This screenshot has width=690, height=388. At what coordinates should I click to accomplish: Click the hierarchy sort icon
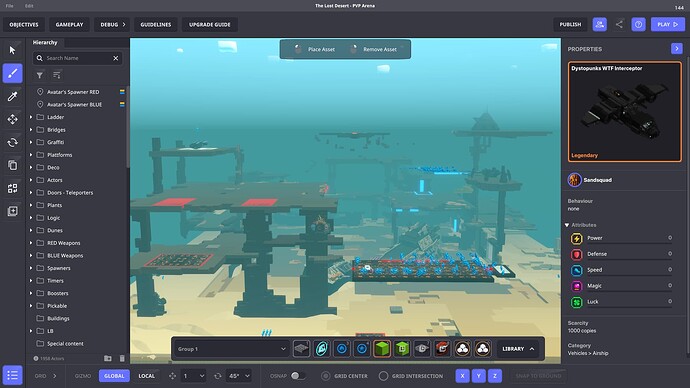point(56,75)
